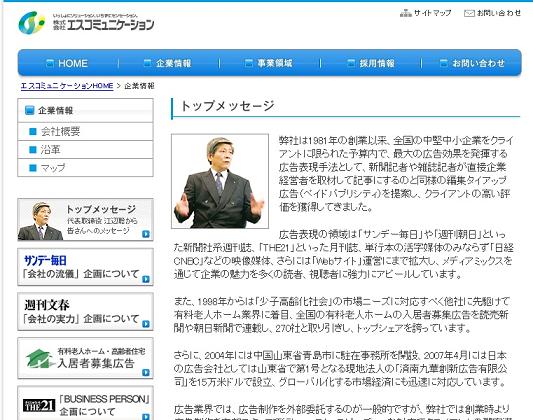Open マップ in the sidebar menu
533x420 pixels.
(85, 168)
